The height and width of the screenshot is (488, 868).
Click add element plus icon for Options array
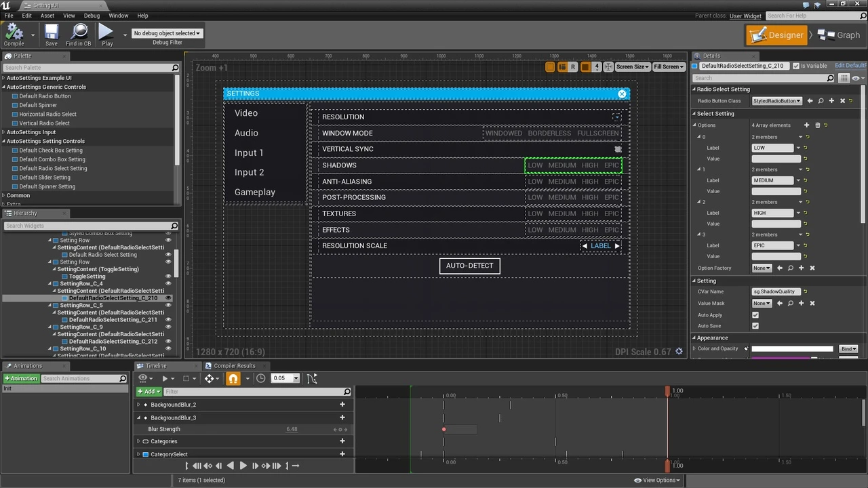point(806,125)
